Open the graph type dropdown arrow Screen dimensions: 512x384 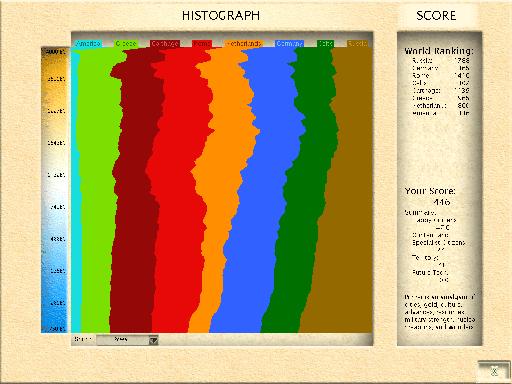click(x=153, y=340)
